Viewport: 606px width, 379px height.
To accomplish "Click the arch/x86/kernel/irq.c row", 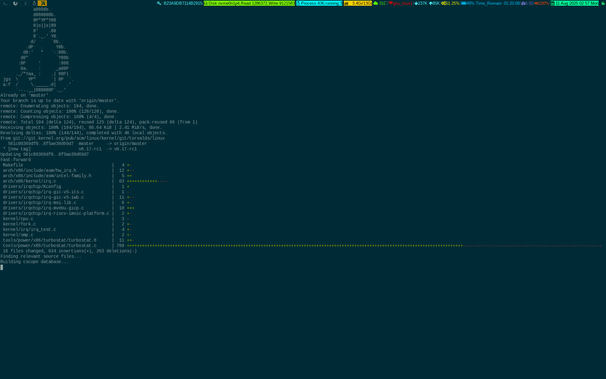I will pyautogui.click(x=85, y=181).
